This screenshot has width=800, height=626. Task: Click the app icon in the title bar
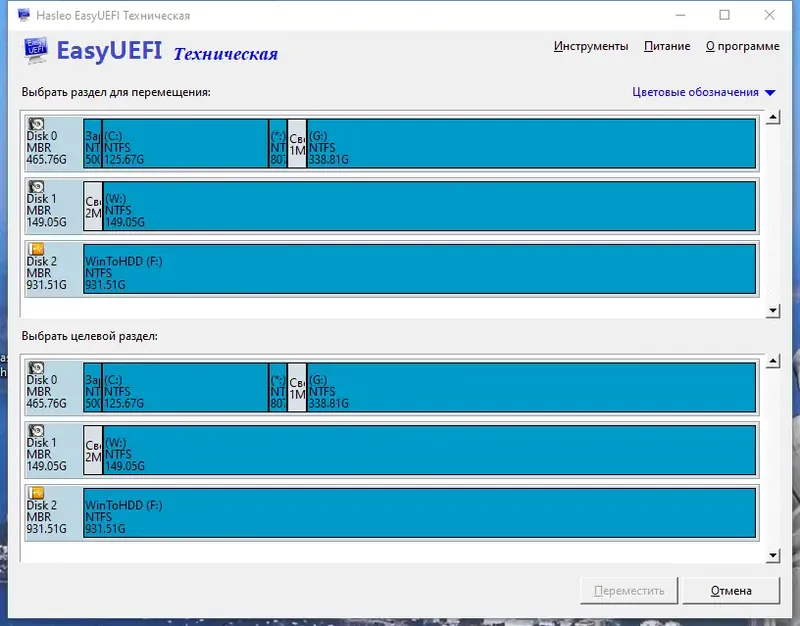(23, 15)
